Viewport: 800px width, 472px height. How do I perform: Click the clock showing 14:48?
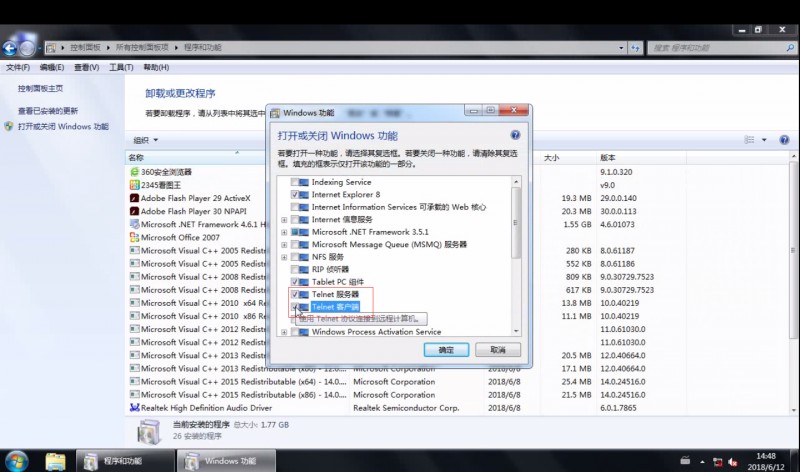pyautogui.click(x=766, y=456)
